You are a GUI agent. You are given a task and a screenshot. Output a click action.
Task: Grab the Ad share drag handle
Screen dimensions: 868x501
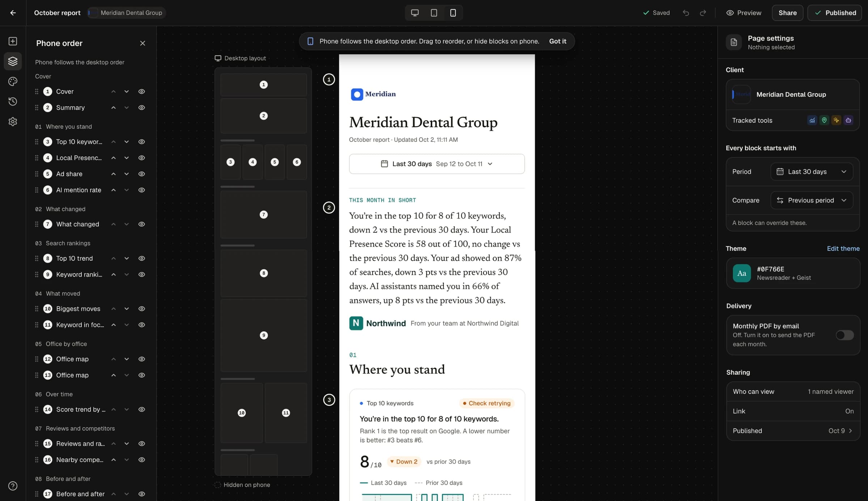click(37, 174)
